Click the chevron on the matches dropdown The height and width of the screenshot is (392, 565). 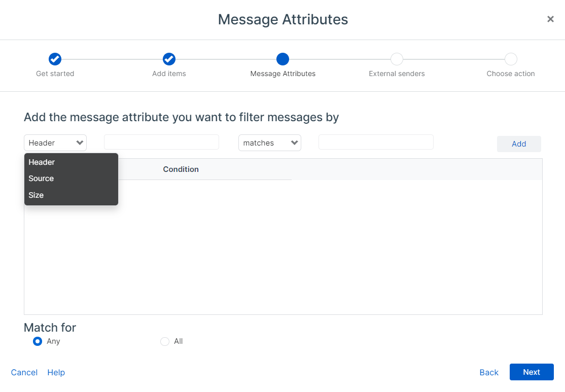tap(294, 142)
